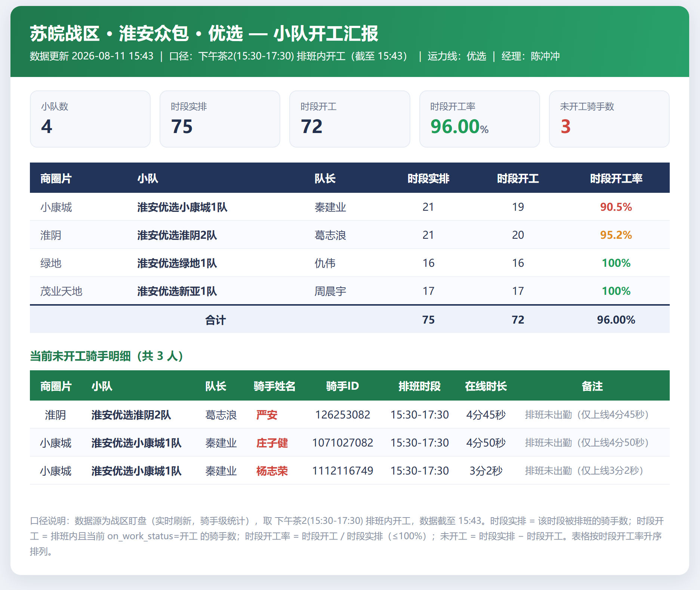Select rider name 庄子健

[x=272, y=443]
